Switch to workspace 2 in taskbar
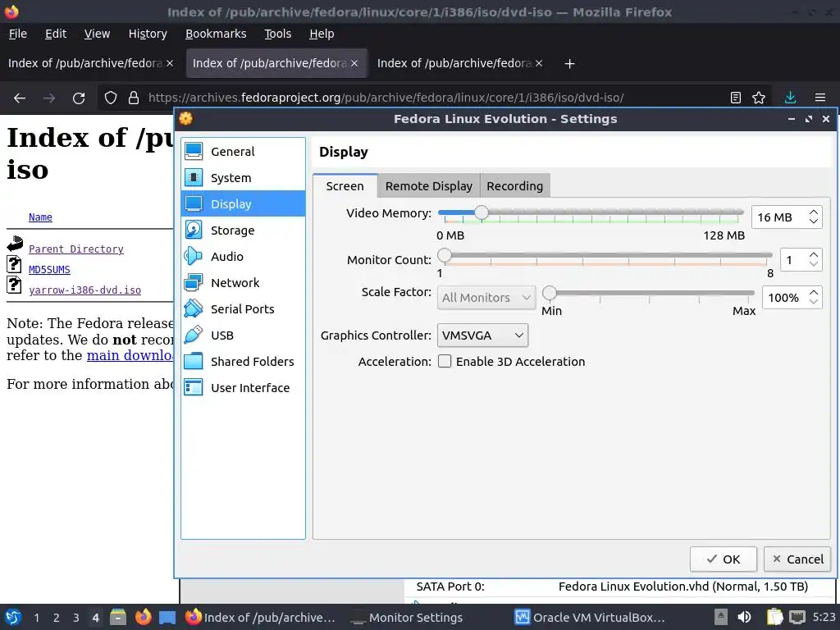 [57, 618]
